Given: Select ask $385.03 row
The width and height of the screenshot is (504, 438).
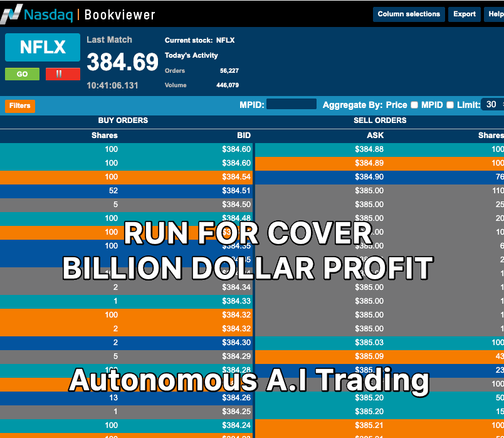Looking at the screenshot, I should coord(380,343).
